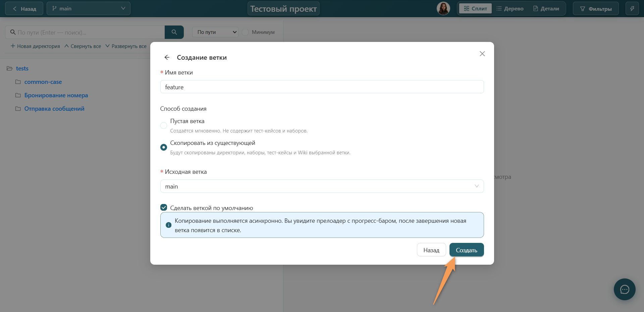Switch to the 'Детали' view tab
Image resolution: width=644 pixels, height=312 pixels.
[546, 9]
